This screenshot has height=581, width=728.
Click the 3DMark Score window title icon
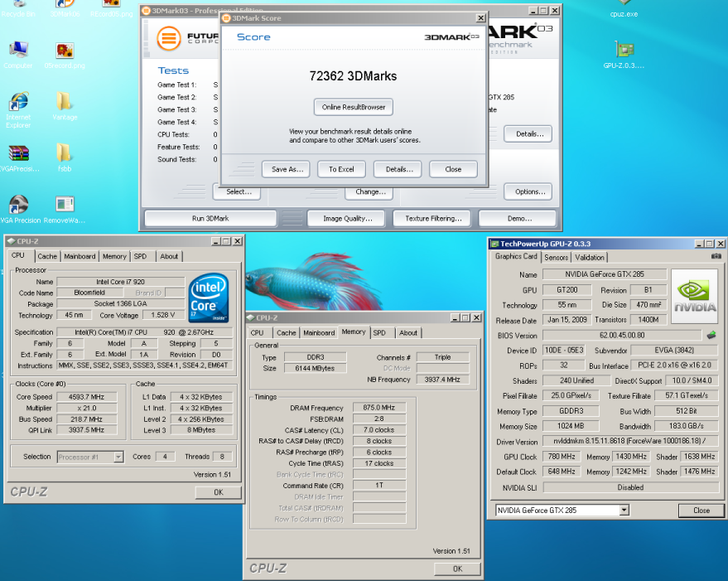(226, 18)
